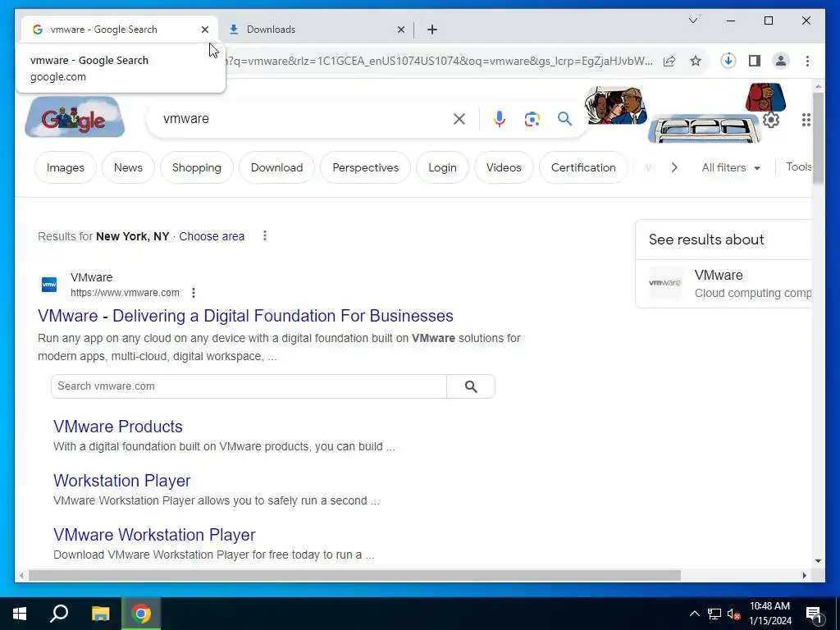Select the Download filter chip
Image resolution: width=840 pixels, height=630 pixels.
click(277, 167)
